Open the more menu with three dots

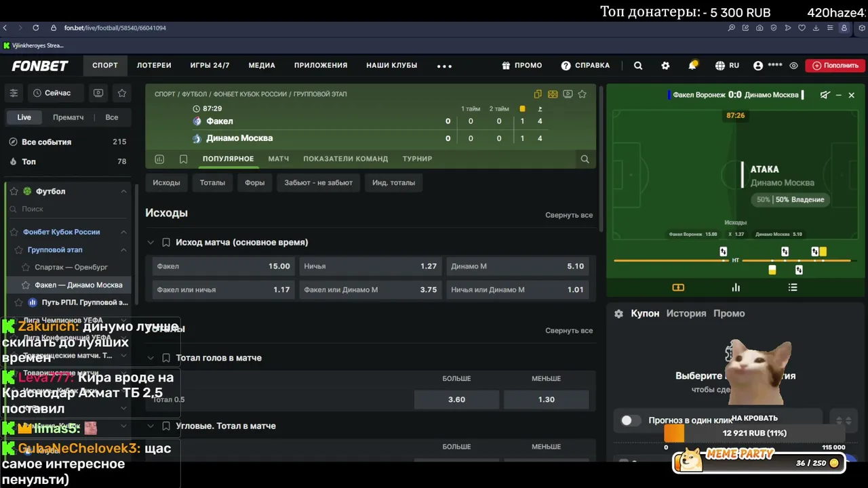444,66
